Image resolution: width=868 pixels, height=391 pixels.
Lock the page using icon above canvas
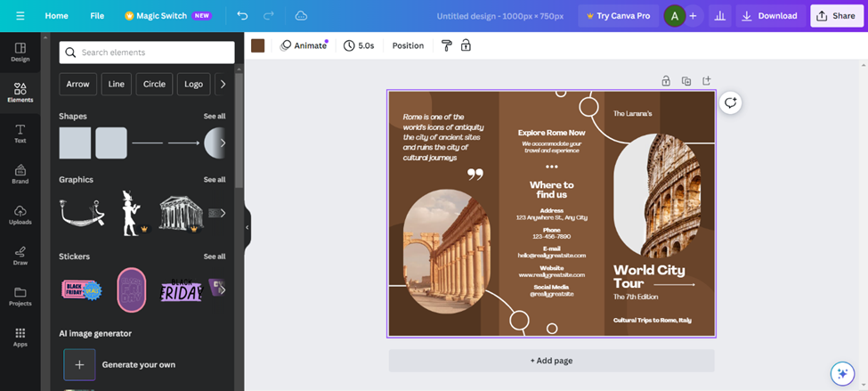(666, 81)
